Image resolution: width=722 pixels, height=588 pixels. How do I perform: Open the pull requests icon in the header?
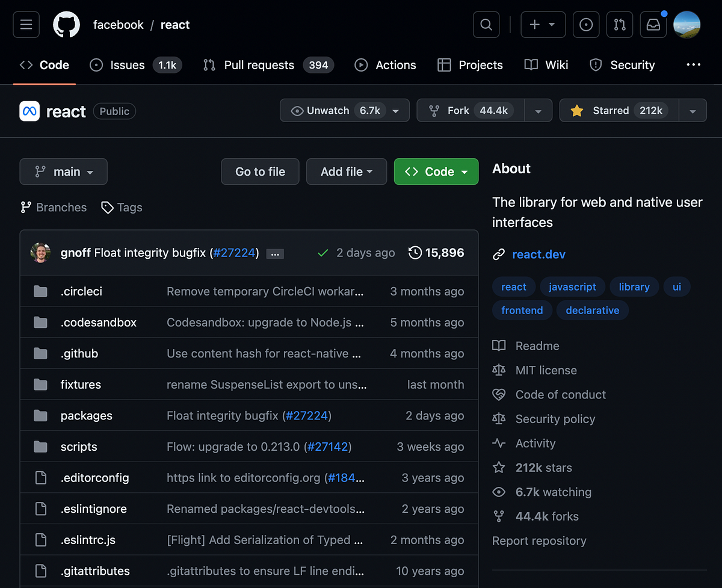[620, 25]
